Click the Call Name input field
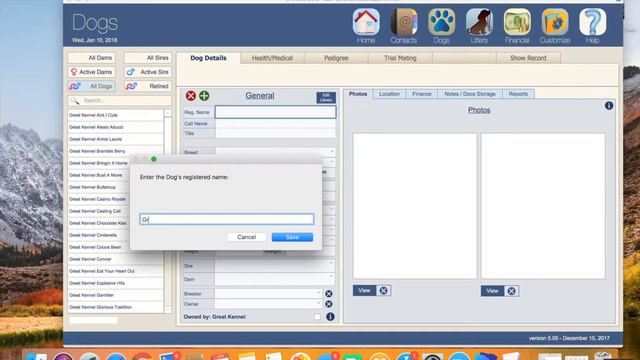Viewport: 640px width, 360px height. 276,124
